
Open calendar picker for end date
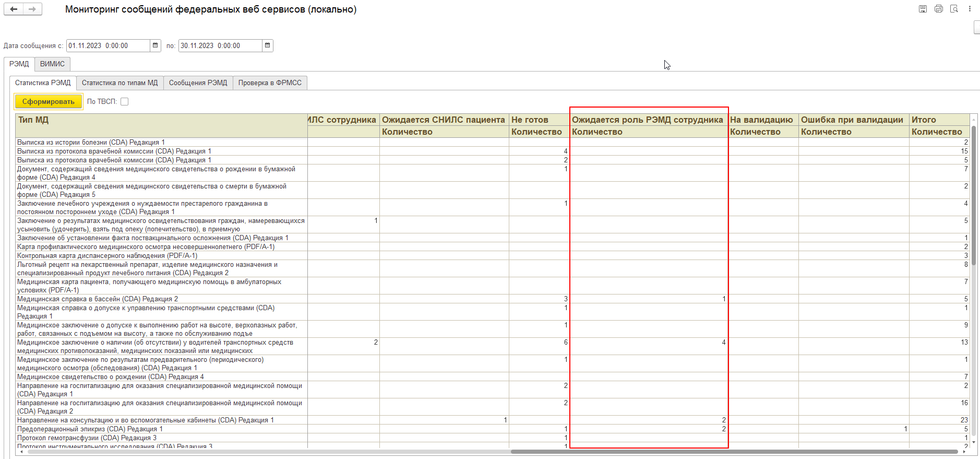[x=267, y=46]
